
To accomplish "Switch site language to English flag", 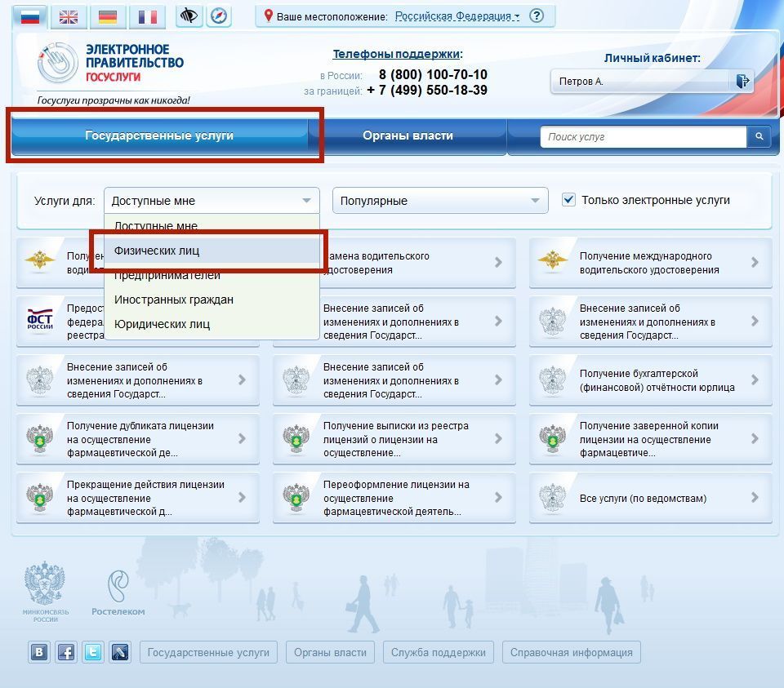I will coord(69,16).
